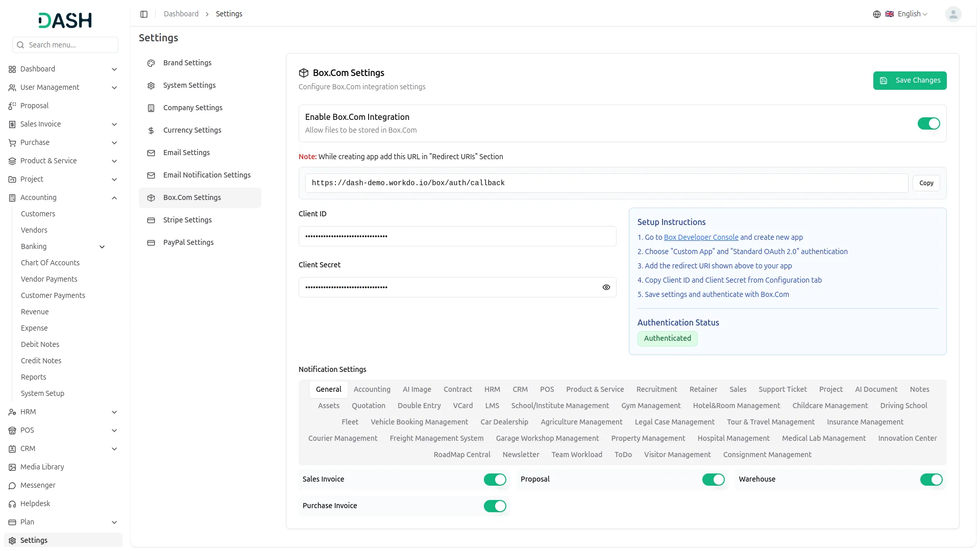This screenshot has width=980, height=551.
Task: Expand the HRM menu chevron
Action: (114, 412)
